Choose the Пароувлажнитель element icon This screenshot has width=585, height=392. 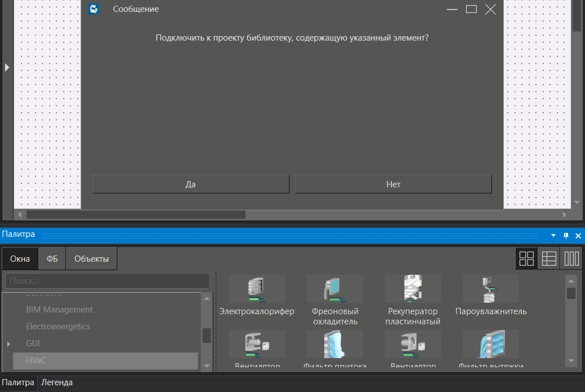[490, 289]
